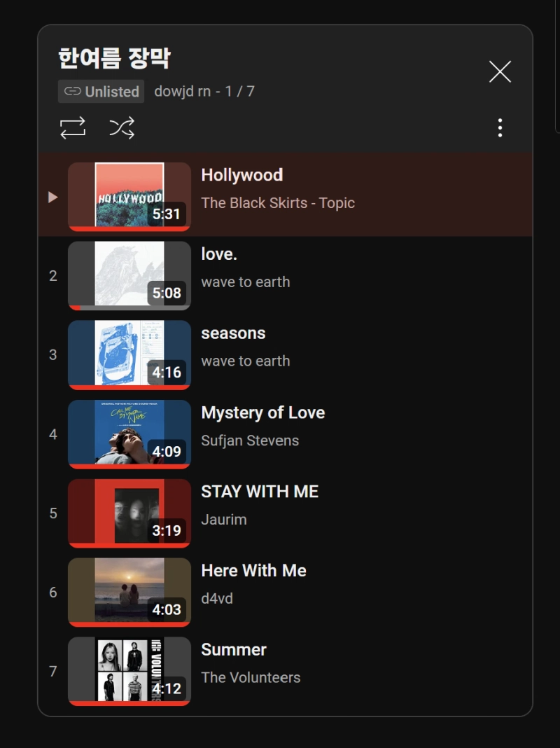The width and height of the screenshot is (560, 748).
Task: Click the Unlisted link badge
Action: [x=101, y=92]
